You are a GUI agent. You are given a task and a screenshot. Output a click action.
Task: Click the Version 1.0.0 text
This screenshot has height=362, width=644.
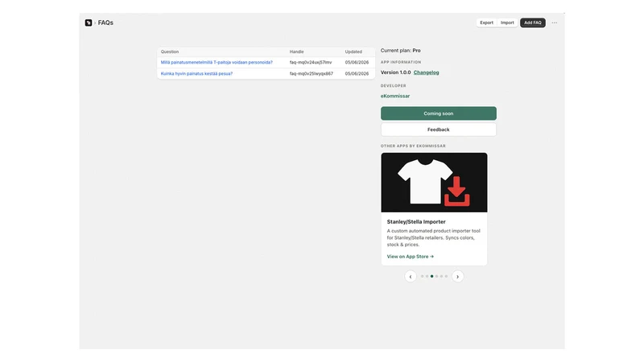coord(395,72)
